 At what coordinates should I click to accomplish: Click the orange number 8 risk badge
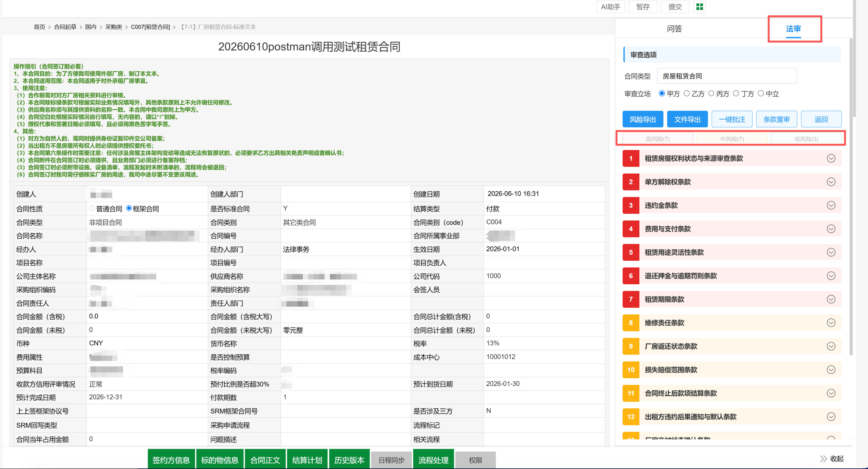coord(631,323)
